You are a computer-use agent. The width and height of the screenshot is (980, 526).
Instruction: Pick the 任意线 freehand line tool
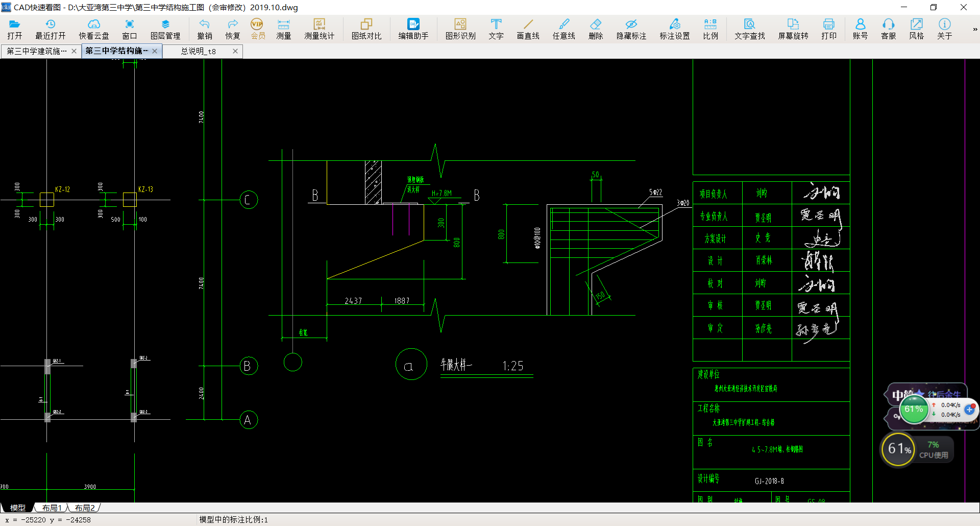point(564,29)
